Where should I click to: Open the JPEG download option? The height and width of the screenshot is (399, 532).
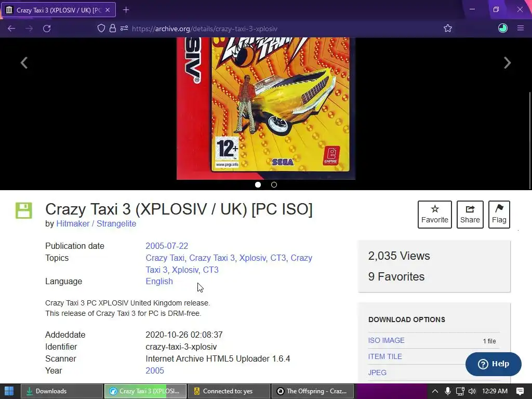tap(377, 373)
